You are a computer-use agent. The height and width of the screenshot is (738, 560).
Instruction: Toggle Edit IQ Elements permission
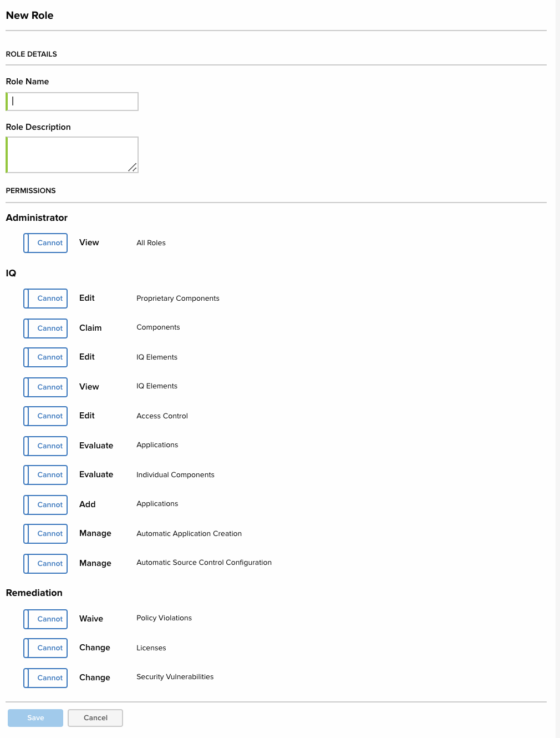[x=45, y=357]
